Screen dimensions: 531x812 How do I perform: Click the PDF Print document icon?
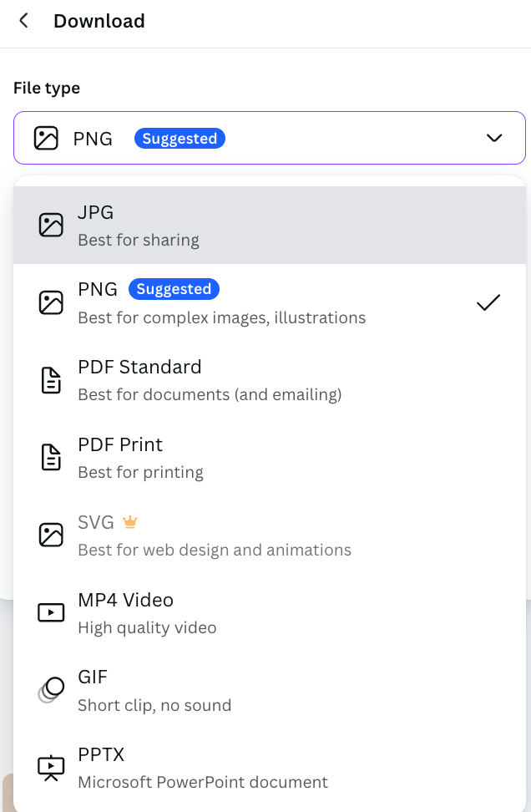51,458
